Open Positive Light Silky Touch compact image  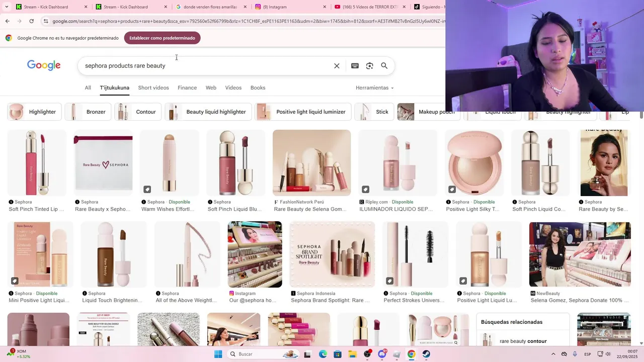click(474, 163)
